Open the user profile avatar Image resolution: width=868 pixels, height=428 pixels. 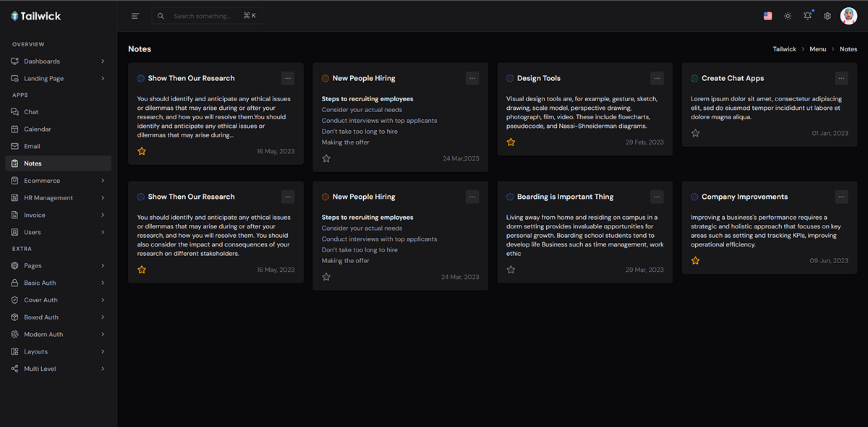coord(848,16)
